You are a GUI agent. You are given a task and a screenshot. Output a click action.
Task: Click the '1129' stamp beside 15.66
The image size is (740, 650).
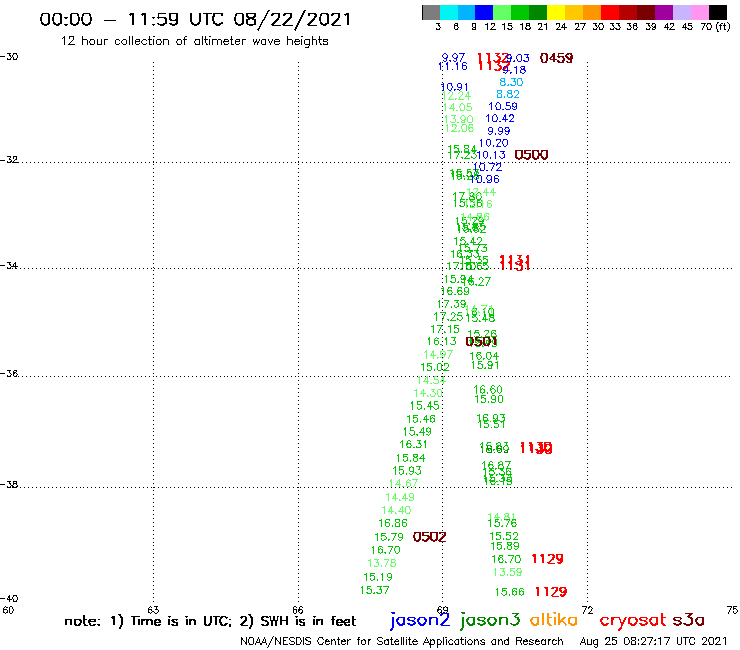tap(551, 592)
